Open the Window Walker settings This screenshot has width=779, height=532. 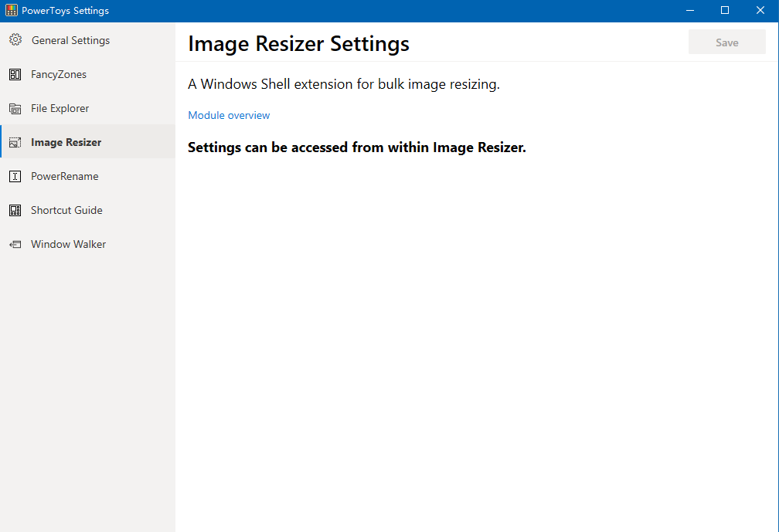click(68, 244)
